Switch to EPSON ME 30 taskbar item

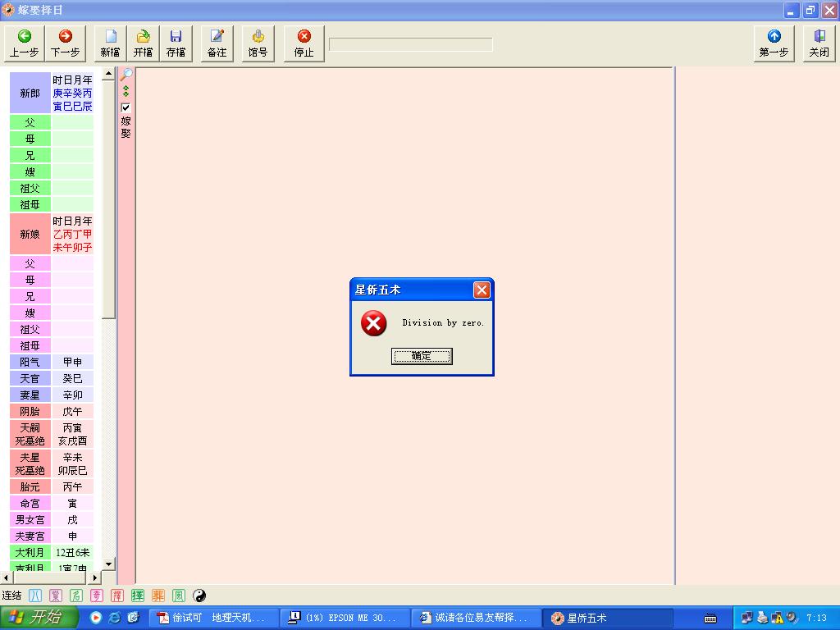tap(346, 618)
